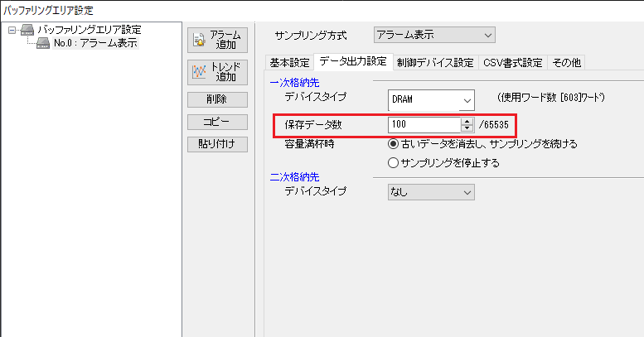Open the primary デバイスタイプ DRAM dropdown
This screenshot has height=337, width=644.
[x=432, y=99]
